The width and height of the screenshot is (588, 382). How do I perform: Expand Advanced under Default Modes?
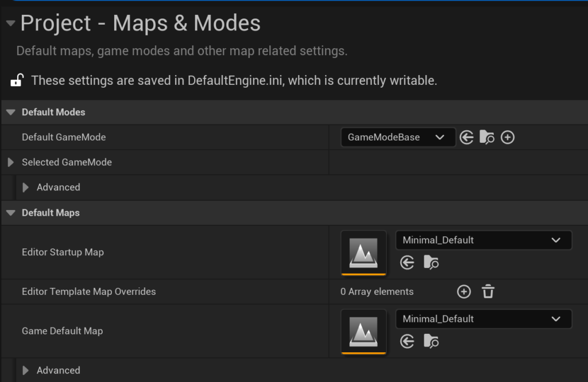pyautogui.click(x=25, y=188)
